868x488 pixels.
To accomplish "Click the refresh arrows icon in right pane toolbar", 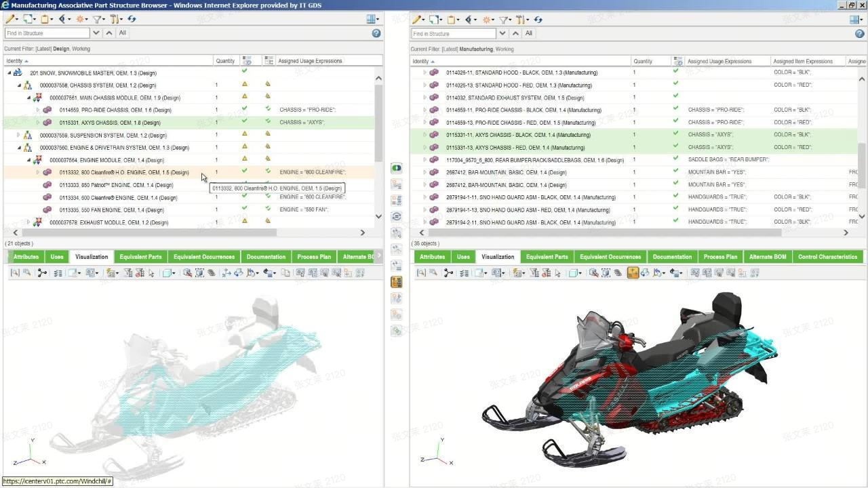I will point(538,20).
